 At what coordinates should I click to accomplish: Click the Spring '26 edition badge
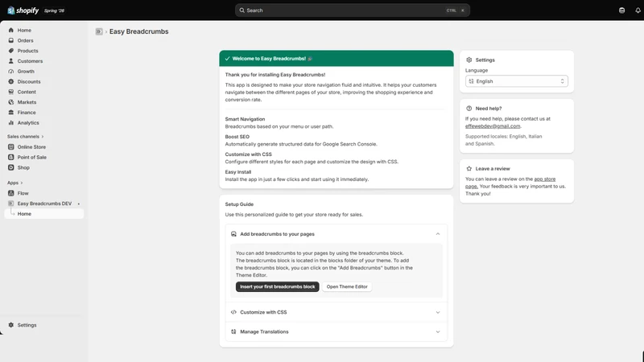pos(54,10)
